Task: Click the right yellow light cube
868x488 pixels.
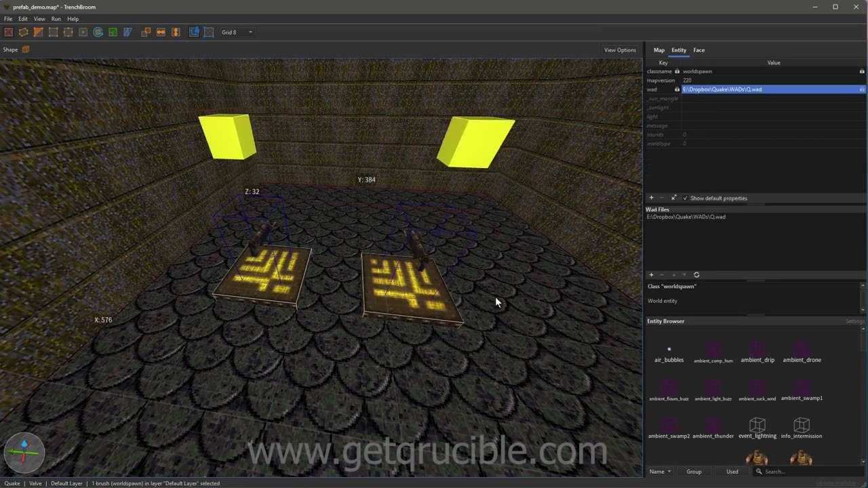Action: click(475, 142)
